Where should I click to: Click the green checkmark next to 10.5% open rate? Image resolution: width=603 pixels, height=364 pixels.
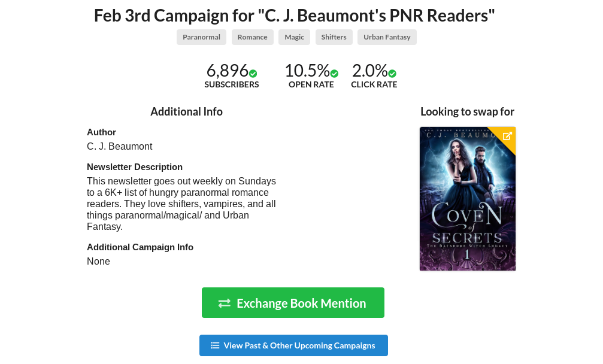click(334, 74)
